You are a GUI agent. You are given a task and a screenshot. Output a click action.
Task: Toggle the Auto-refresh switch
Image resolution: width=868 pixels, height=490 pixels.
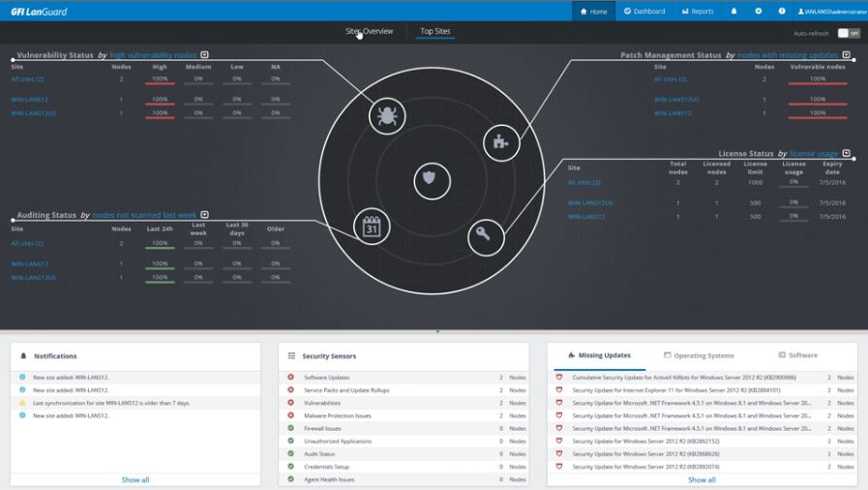tap(848, 33)
